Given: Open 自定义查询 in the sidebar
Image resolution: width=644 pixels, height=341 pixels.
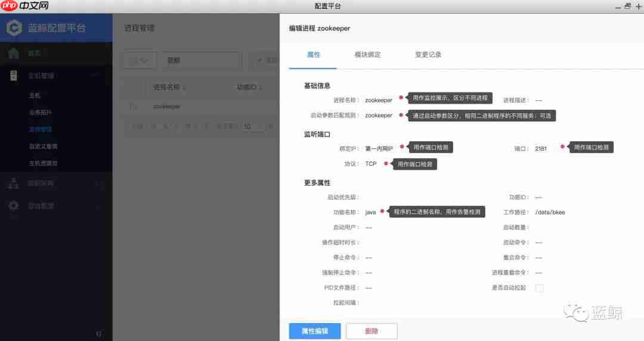Looking at the screenshot, I should click(x=43, y=146).
